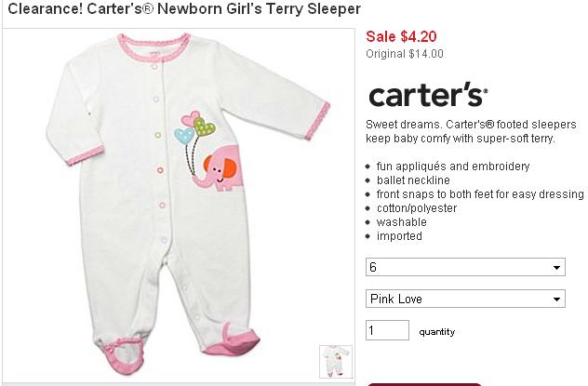Select the imported bullet item

(399, 236)
